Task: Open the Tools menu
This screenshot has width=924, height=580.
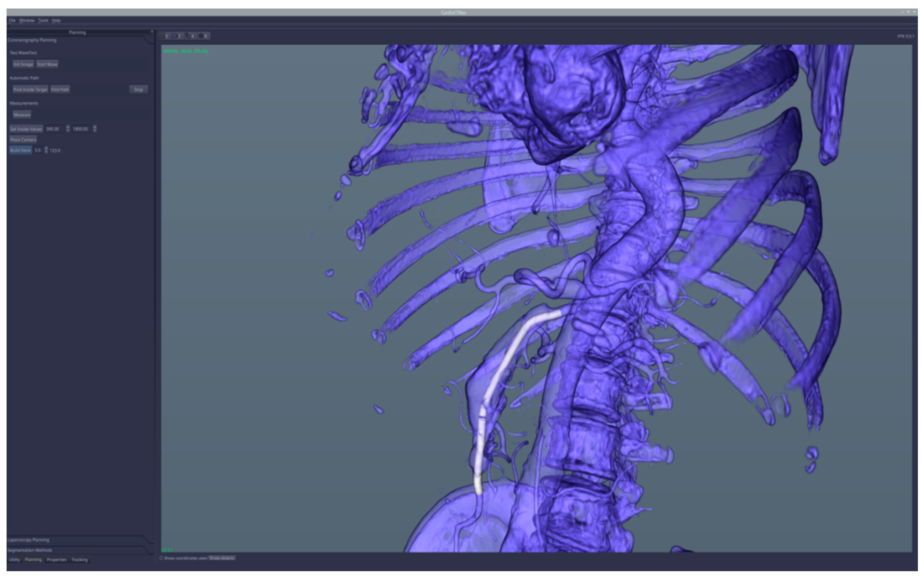Action: pos(43,20)
